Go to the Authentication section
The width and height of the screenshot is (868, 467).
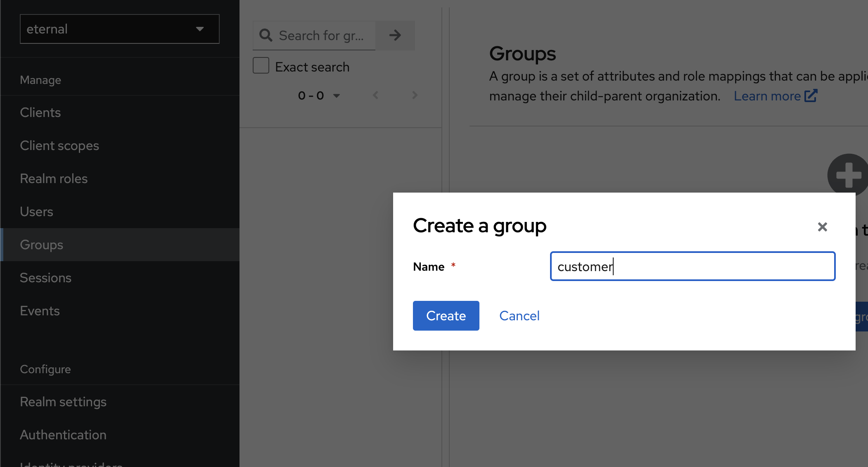click(x=120, y=435)
